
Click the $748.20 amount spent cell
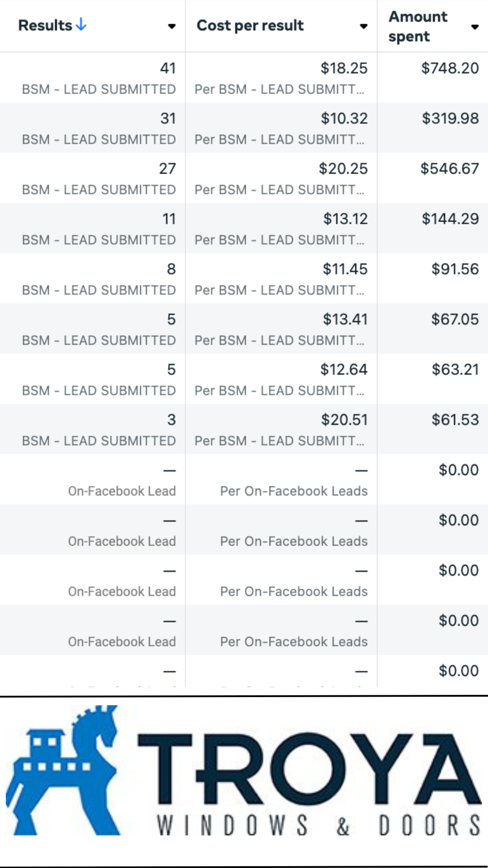coord(450,68)
